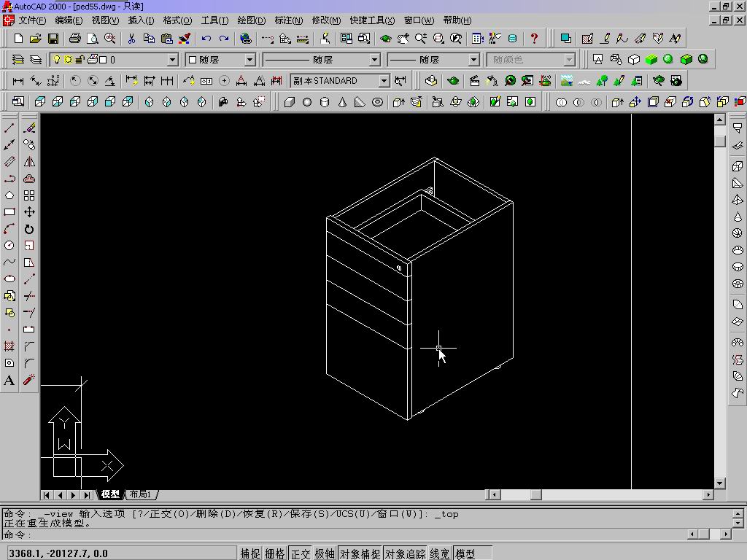Viewport: 747px width, 560px height.
Task: Click the horizontal scrollbar left arrow
Action: coord(494,495)
